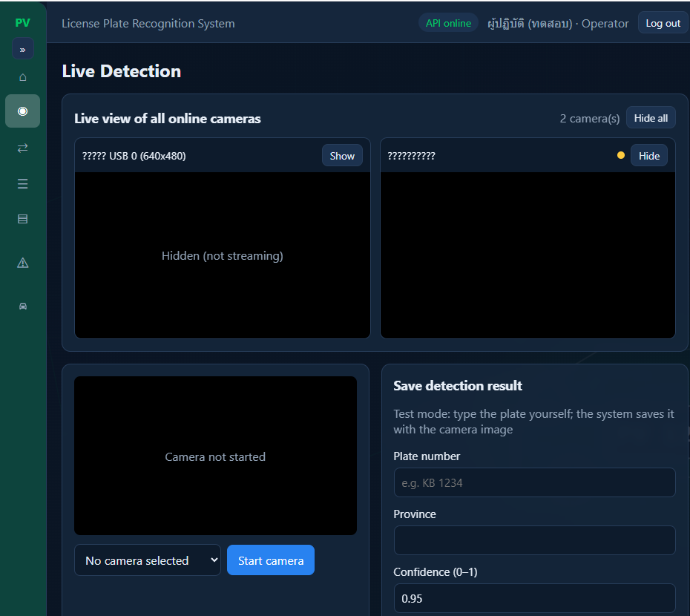Expand the sidebar with the double-chevron button
This screenshot has height=616, width=690.
click(22, 49)
